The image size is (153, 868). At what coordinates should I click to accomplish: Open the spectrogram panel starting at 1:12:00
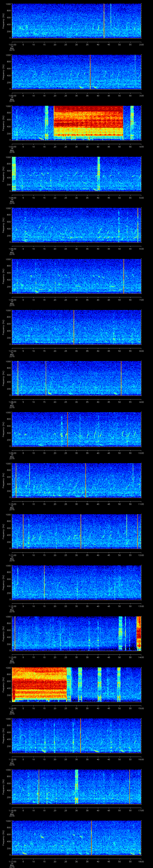(x=76, y=582)
